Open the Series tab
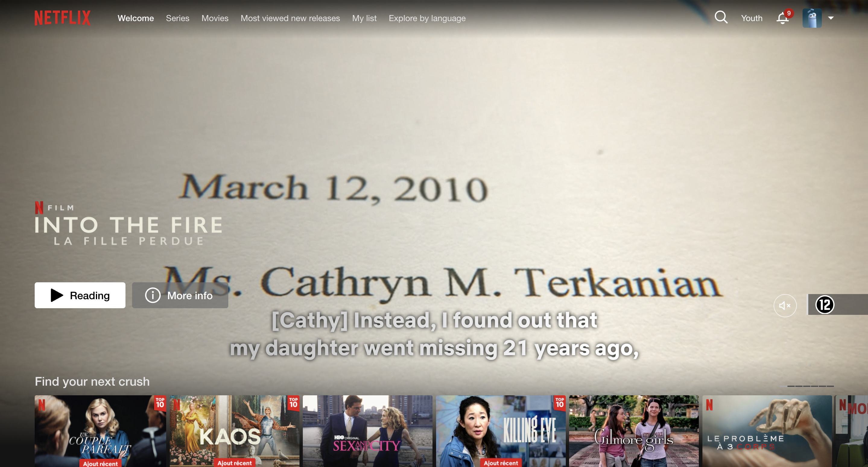 [177, 18]
